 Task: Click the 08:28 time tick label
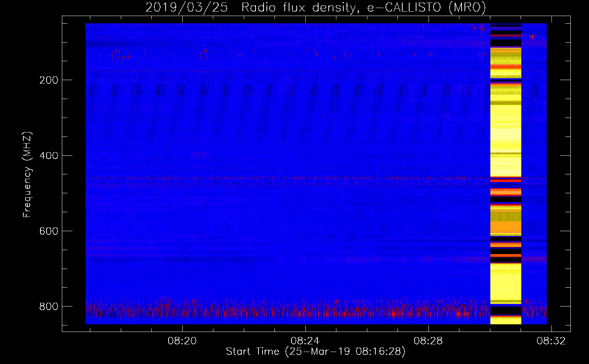428,341
